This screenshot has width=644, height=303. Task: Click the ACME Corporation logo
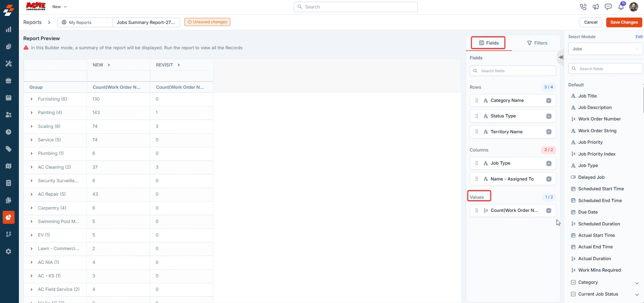35,6
